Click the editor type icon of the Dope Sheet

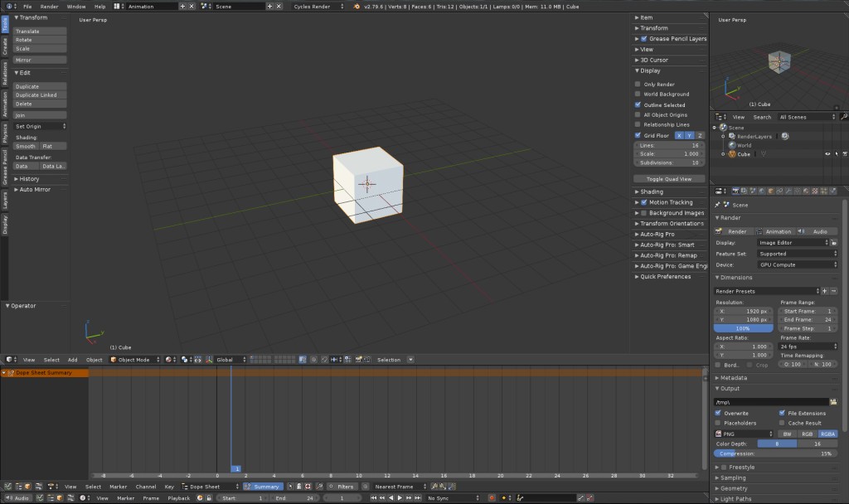pyautogui.click(x=7, y=487)
